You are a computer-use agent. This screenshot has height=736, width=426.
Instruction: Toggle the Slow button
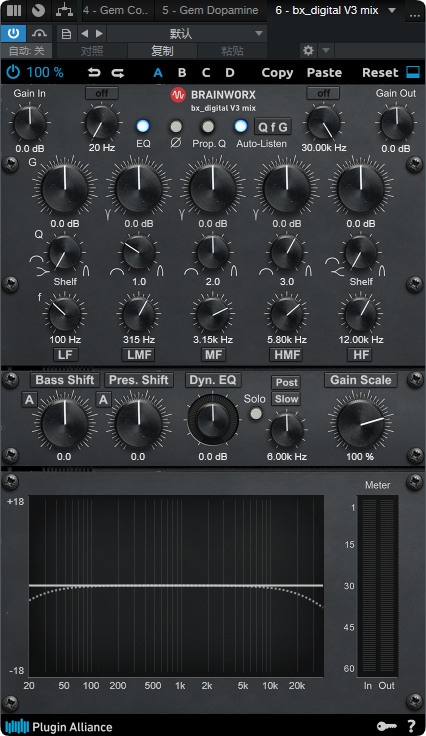click(x=287, y=399)
